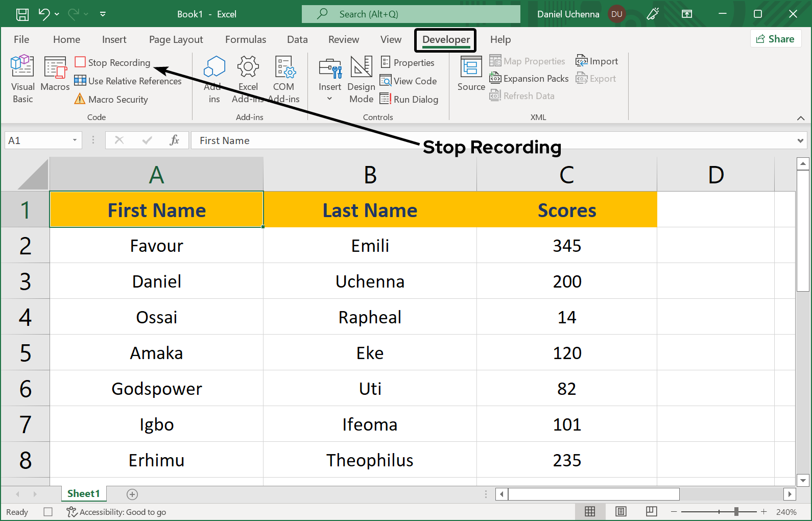Add a new sheet with plus icon
This screenshot has width=812, height=521.
132,494
